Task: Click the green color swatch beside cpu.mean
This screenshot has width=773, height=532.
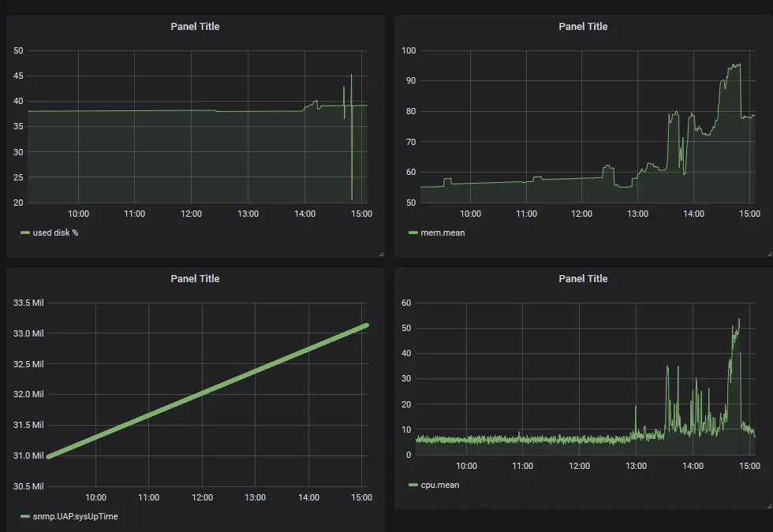Action: click(x=413, y=485)
